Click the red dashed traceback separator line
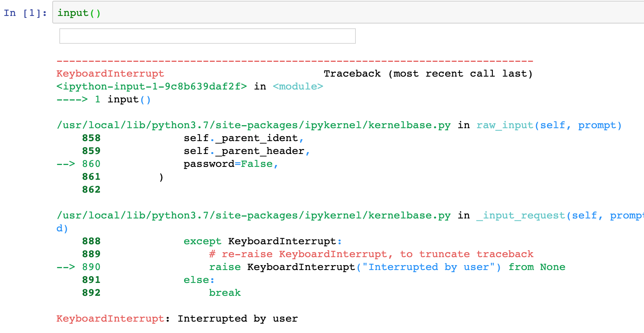Image resolution: width=644 pixels, height=333 pixels. tap(295, 61)
